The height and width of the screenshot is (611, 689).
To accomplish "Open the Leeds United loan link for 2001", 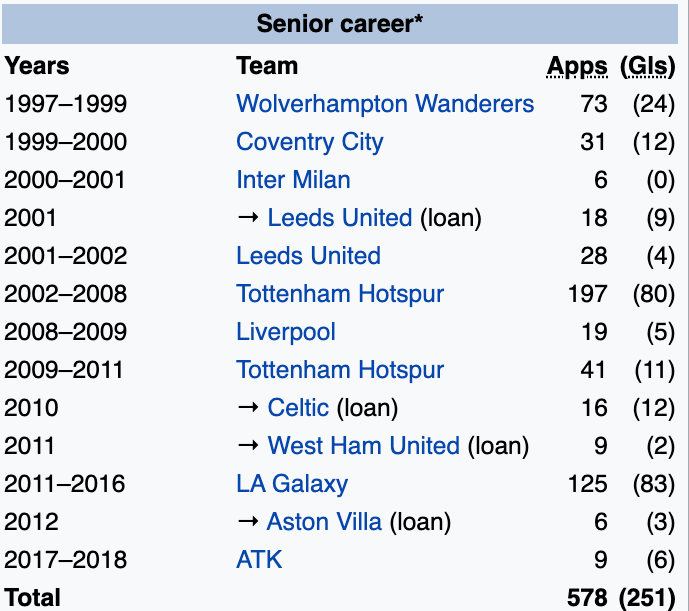I will click(339, 218).
